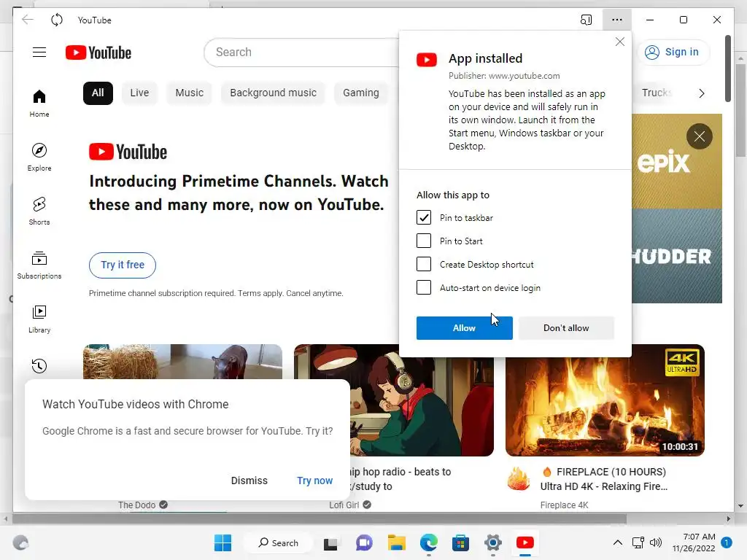
Task: Open Library in the sidebar
Action: (39, 319)
